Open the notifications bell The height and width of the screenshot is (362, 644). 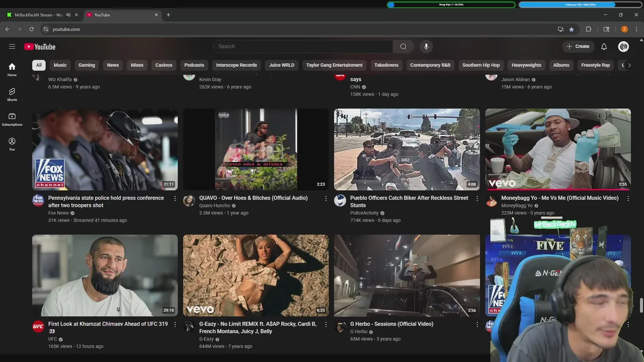(604, 46)
